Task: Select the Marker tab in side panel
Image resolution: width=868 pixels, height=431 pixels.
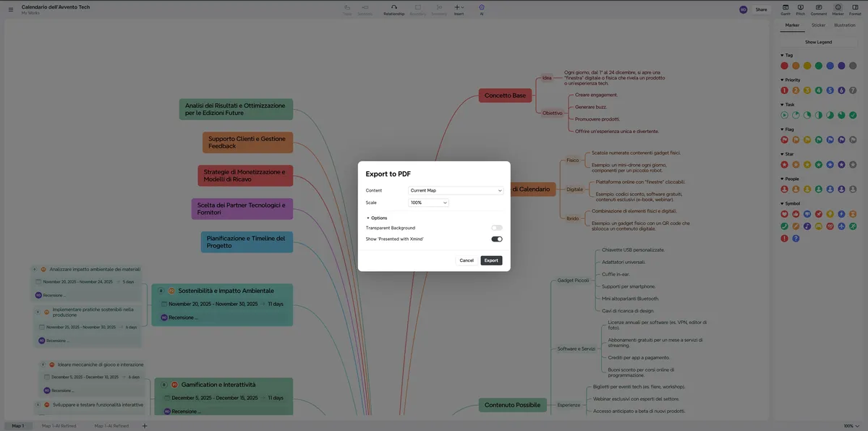Action: (792, 25)
